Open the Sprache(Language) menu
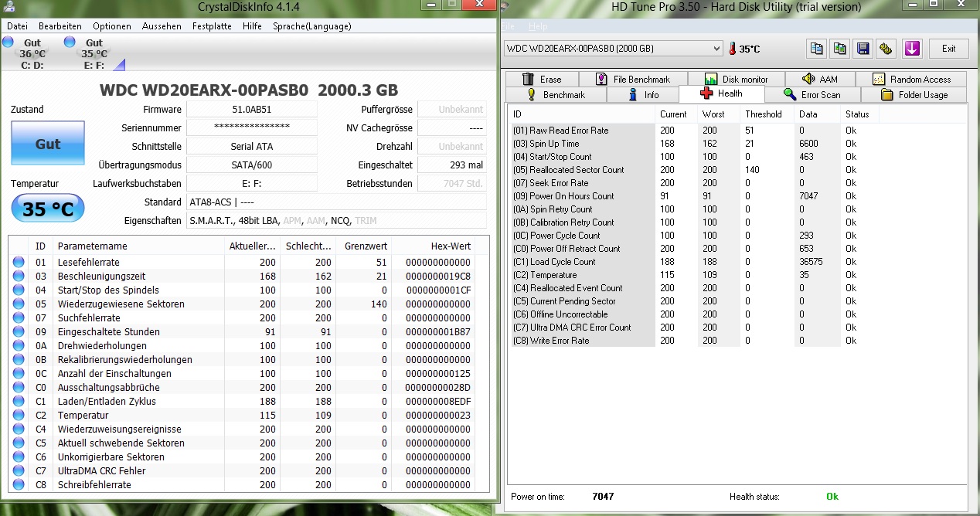The image size is (980, 516). (x=311, y=26)
